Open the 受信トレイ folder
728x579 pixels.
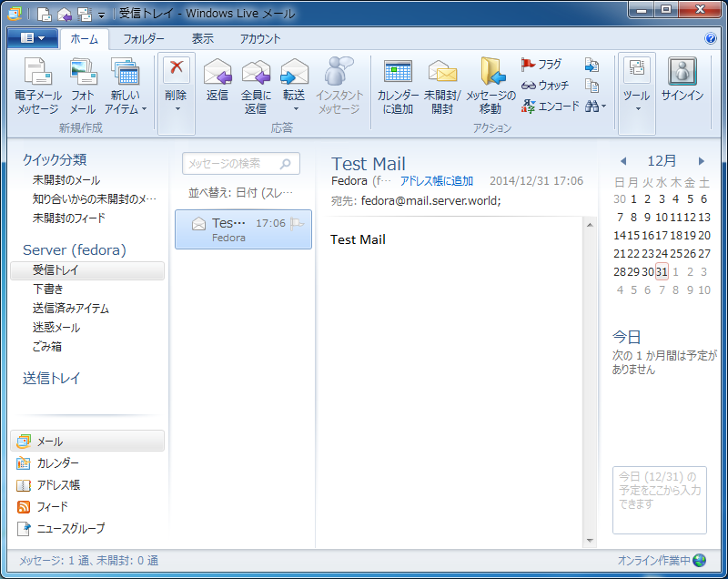click(87, 270)
